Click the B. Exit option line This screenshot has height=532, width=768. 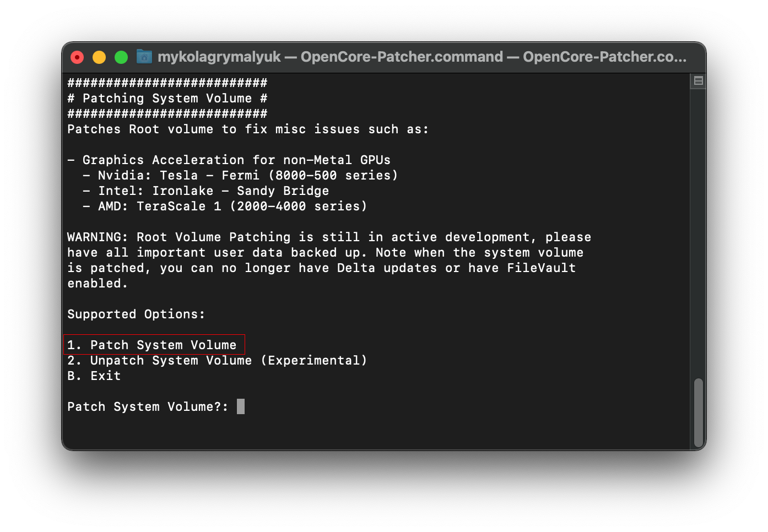94,376
